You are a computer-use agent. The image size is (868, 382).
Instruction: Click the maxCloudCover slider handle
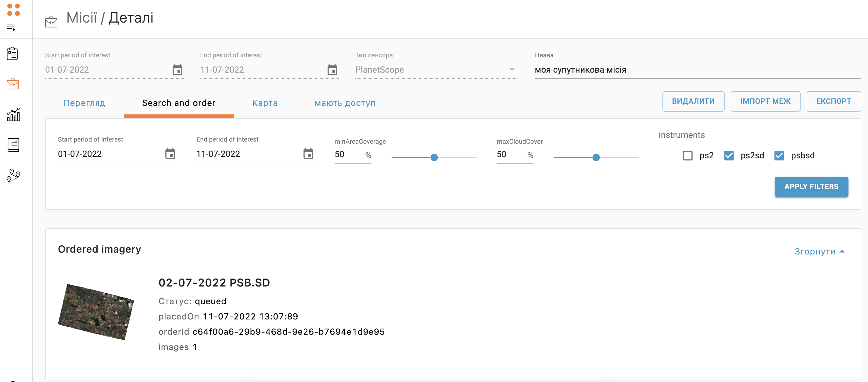pos(596,157)
